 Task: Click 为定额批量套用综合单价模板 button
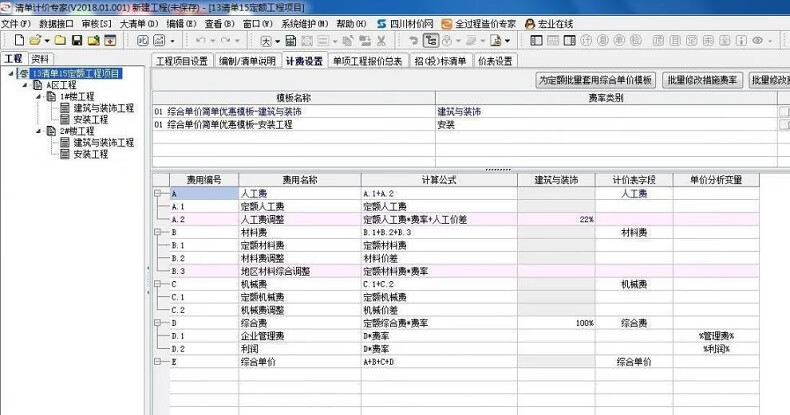pos(596,80)
